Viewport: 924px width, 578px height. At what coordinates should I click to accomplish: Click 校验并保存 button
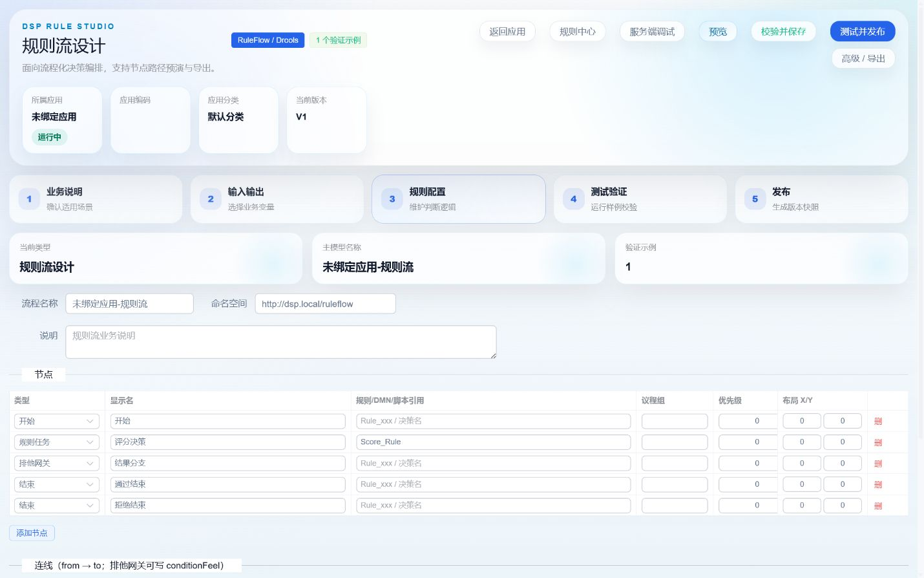783,31
